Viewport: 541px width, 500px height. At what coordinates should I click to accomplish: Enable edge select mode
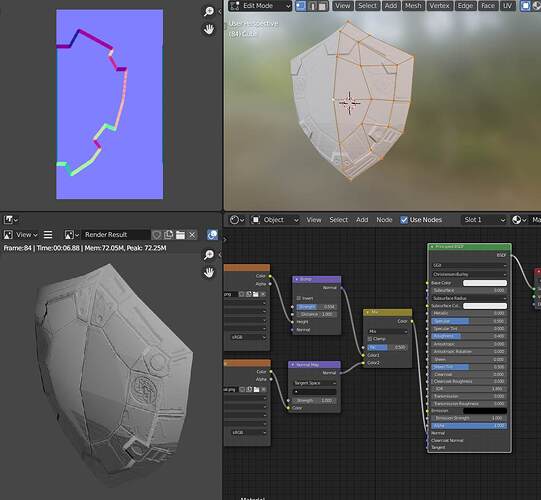312,6
